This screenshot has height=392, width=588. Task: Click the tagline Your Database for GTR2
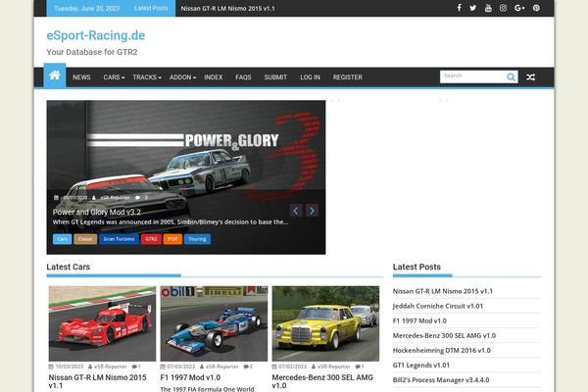tap(92, 52)
